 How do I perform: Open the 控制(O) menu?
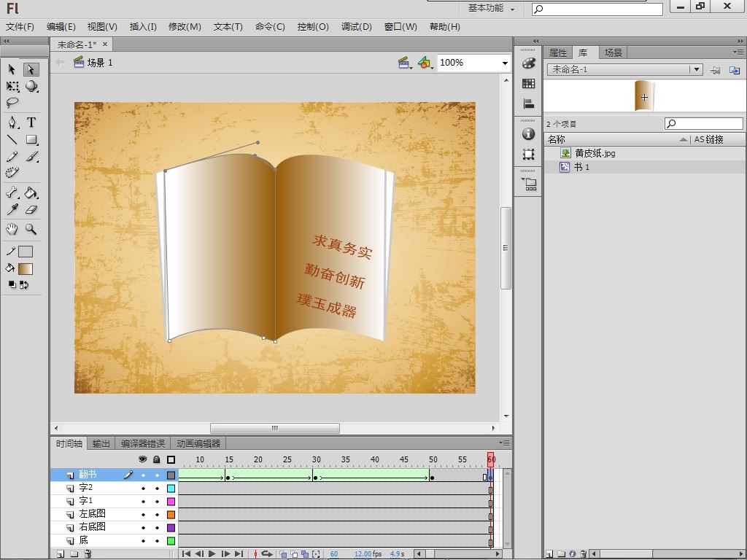(x=313, y=27)
